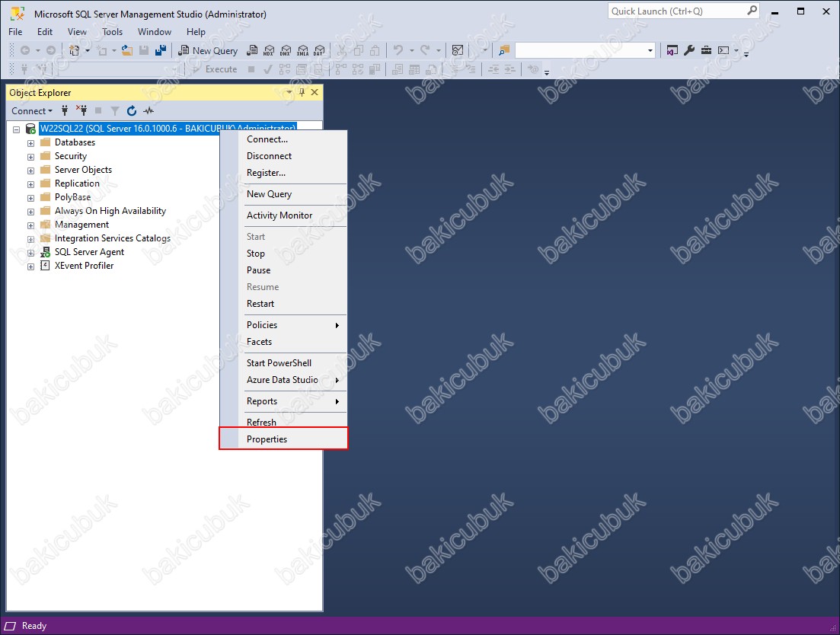Screen dimensions: 840x635
Task: Open the View menu
Action: (x=77, y=31)
